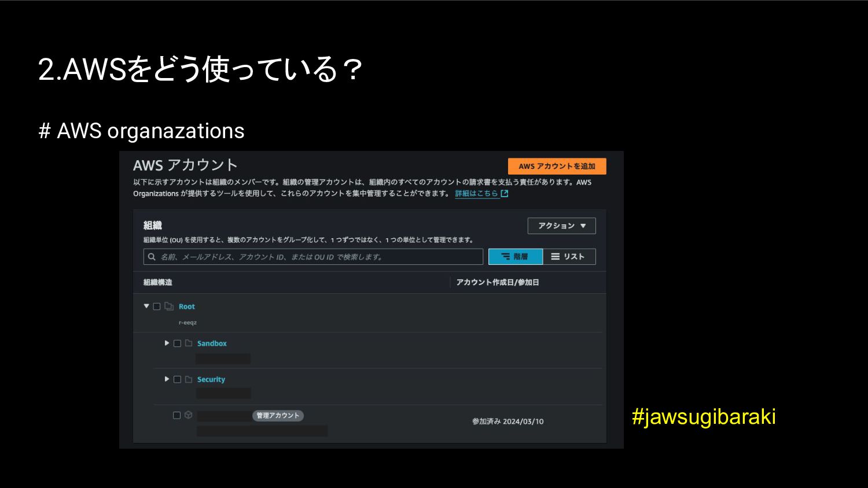Click the #jawsugibaraki hashtag text
Image resolution: width=868 pixels, height=488 pixels.
704,416
